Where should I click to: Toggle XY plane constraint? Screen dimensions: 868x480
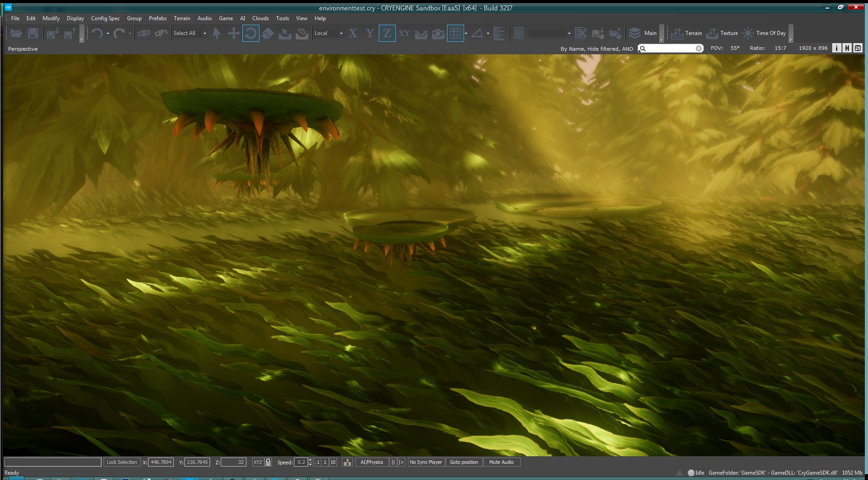pos(404,33)
